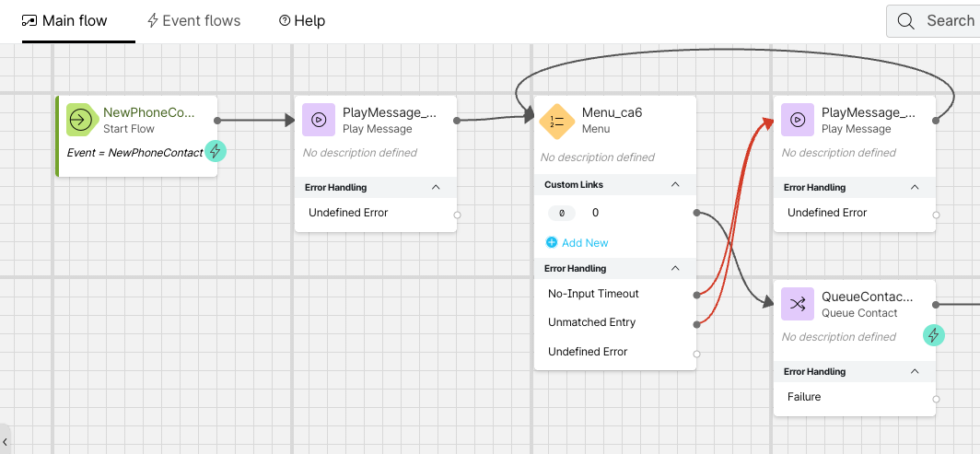
Task: Click the Start Flow node icon
Action: pos(82,120)
